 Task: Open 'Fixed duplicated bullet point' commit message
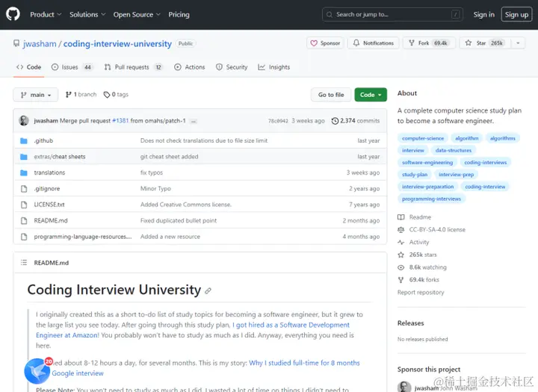coord(179,220)
